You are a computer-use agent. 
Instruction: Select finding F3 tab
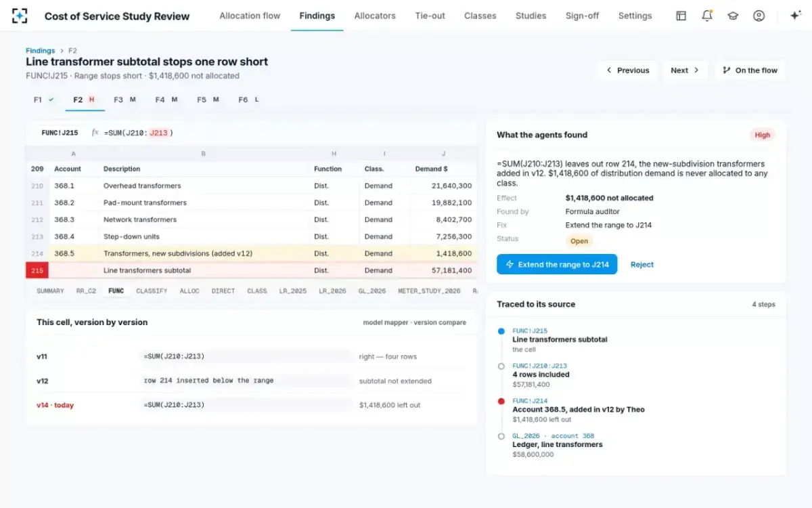pos(125,100)
